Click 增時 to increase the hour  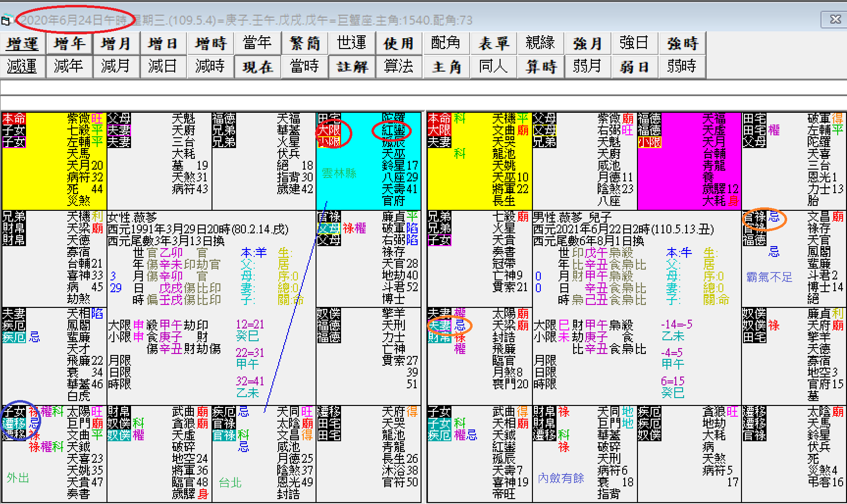(211, 43)
